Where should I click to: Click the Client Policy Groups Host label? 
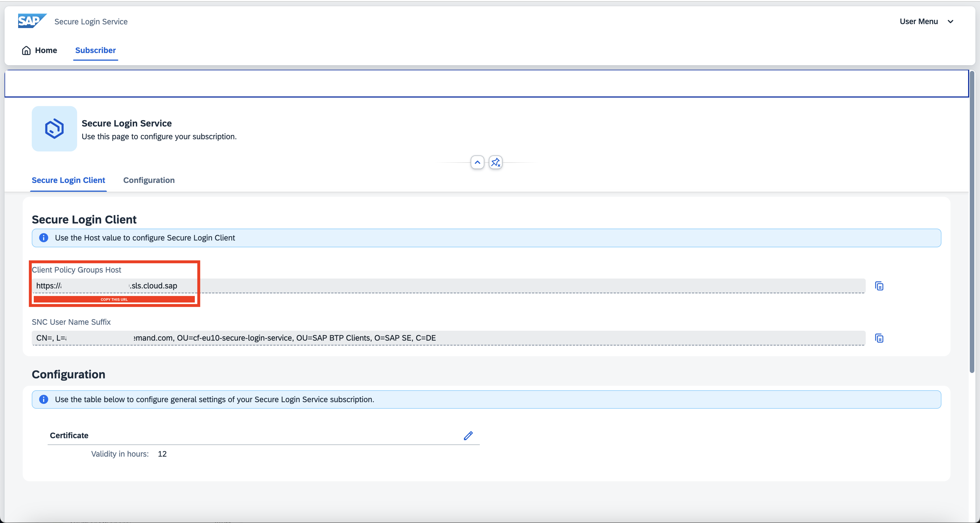tap(77, 270)
